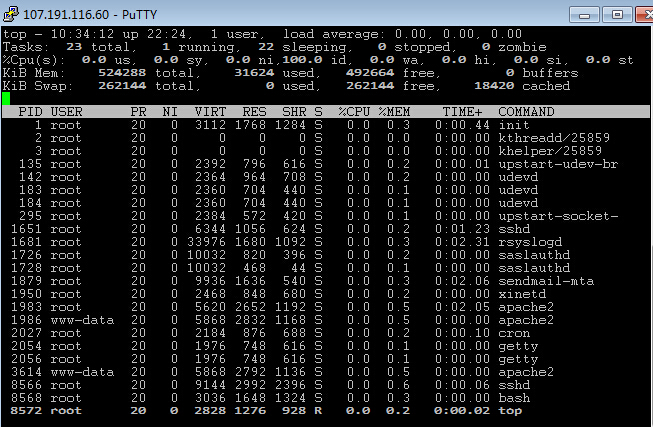This screenshot has height=427, width=653.
Task: Close the PuTTY session window
Action: tap(644, 15)
